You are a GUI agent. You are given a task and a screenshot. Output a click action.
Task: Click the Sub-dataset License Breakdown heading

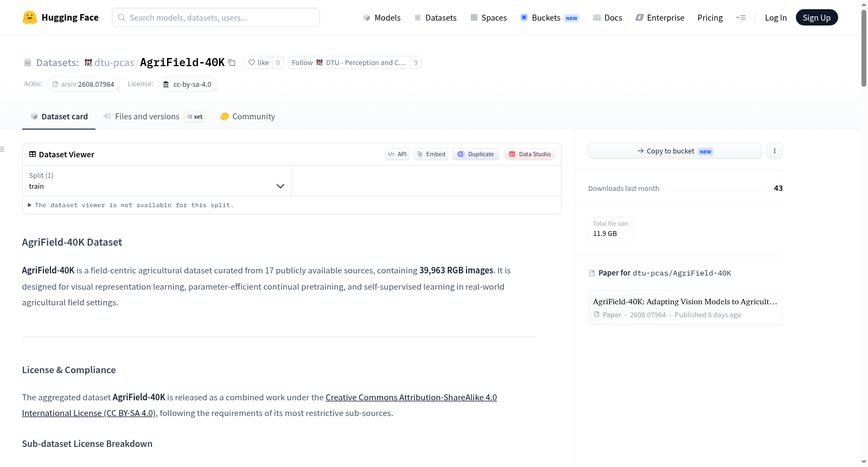pyautogui.click(x=87, y=444)
